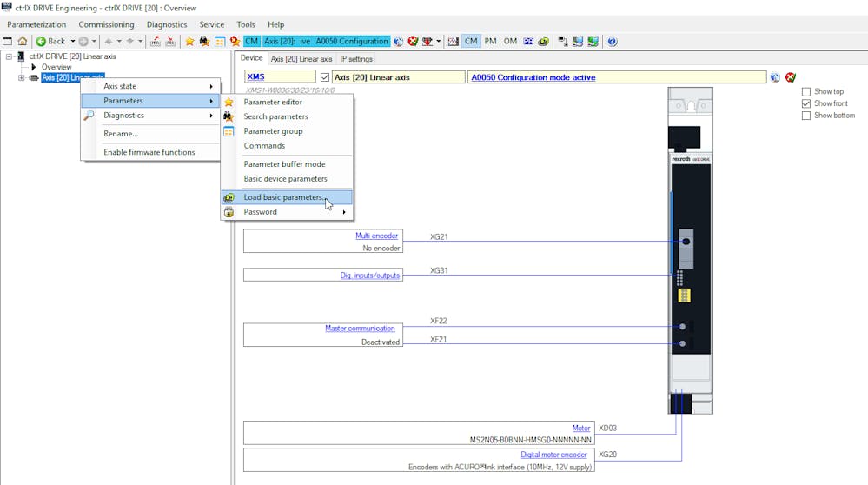Click the star Parameter editor toolbar icon

(x=190, y=41)
